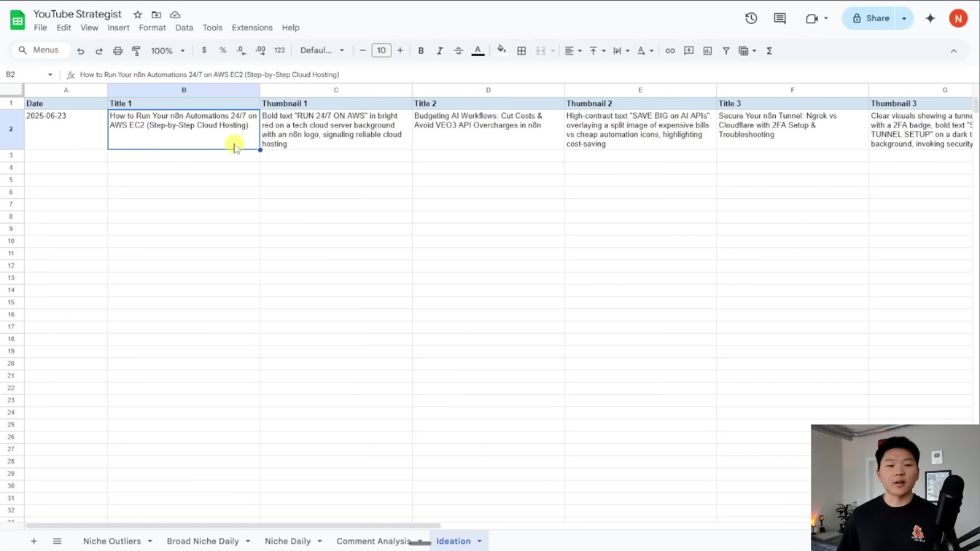
Task: Click the Redo icon in toolbar
Action: point(99,51)
